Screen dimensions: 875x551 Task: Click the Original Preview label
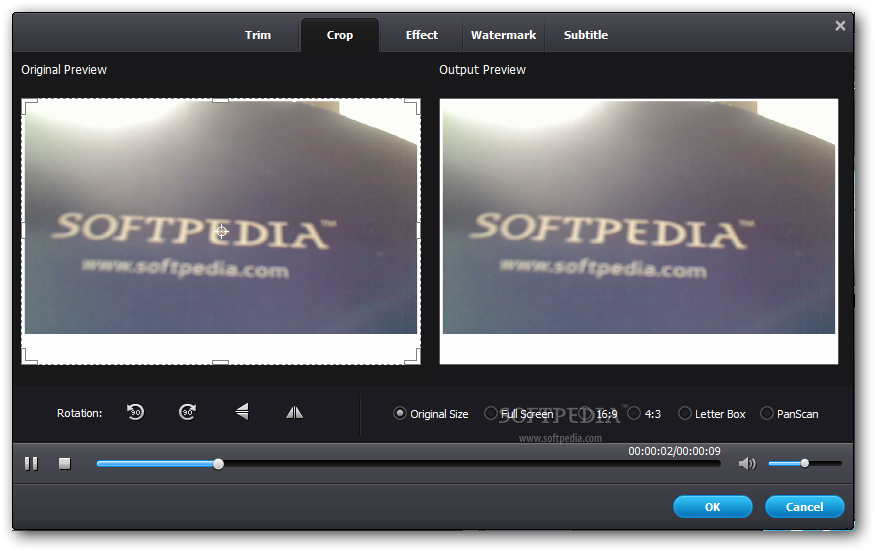tap(64, 70)
